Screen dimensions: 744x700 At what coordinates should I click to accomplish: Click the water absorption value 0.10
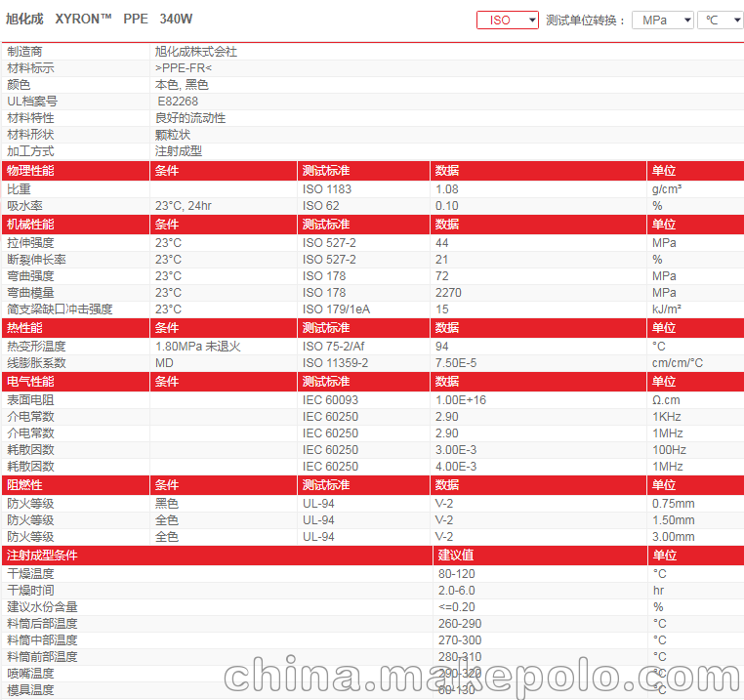pyautogui.click(x=447, y=205)
